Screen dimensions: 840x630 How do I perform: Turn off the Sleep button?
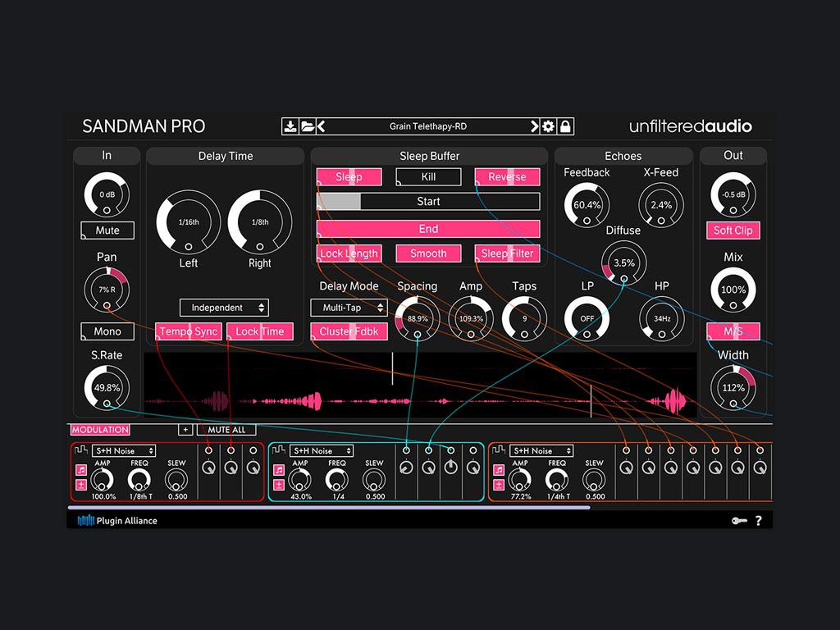(x=349, y=177)
